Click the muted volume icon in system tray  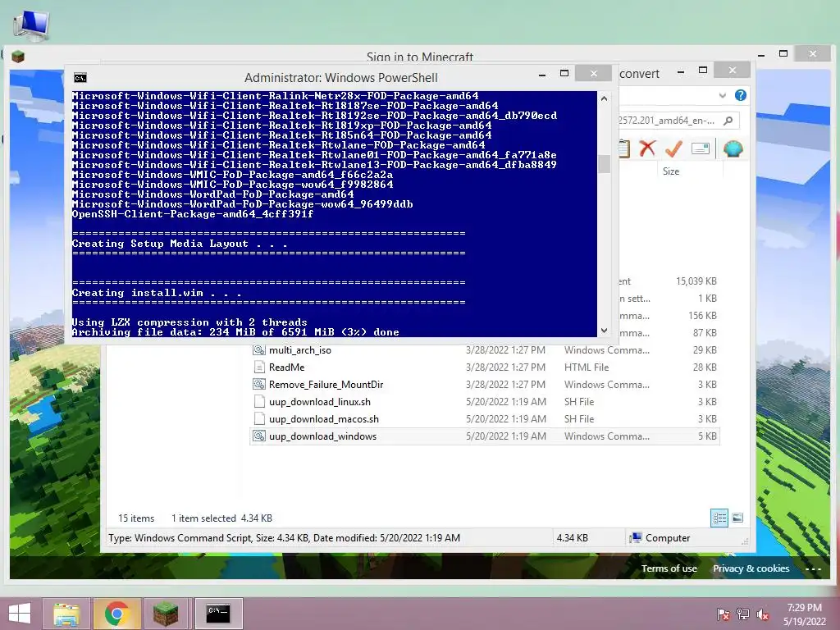pyautogui.click(x=763, y=614)
